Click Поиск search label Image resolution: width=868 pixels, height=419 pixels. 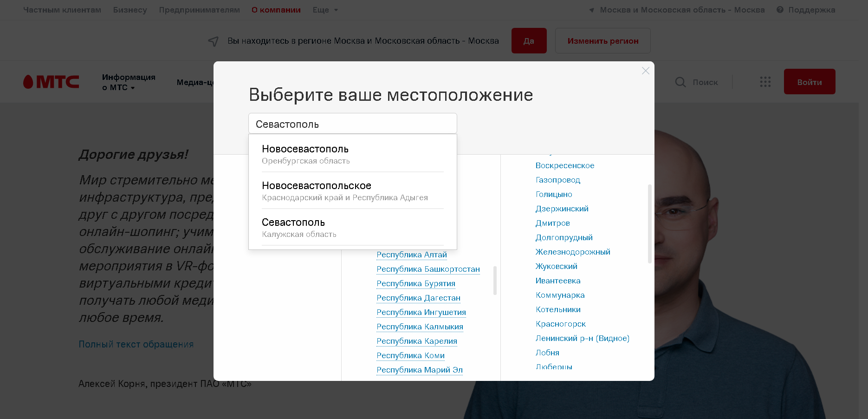705,82
